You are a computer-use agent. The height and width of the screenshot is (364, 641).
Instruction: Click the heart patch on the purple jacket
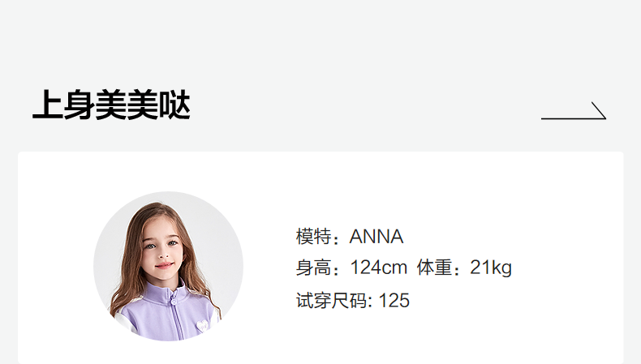pos(202,326)
